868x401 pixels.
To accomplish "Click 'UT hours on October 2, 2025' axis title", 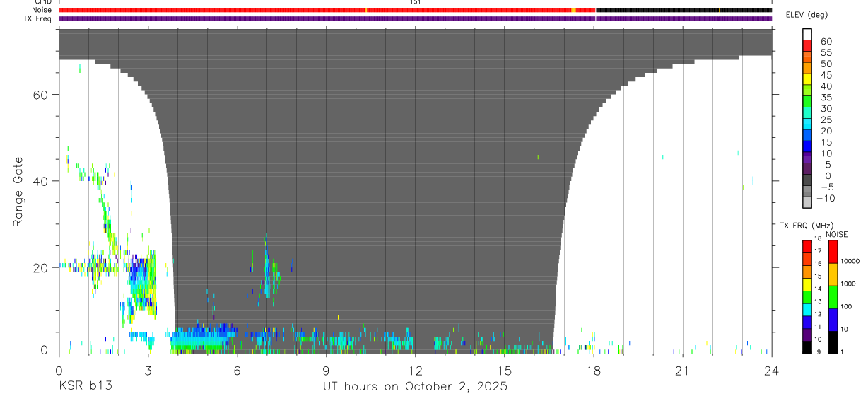I will tap(415, 387).
